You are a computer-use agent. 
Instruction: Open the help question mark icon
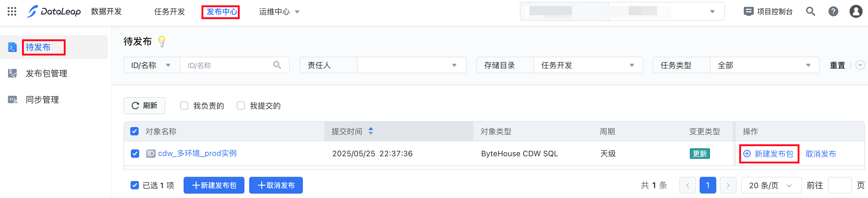tap(833, 11)
